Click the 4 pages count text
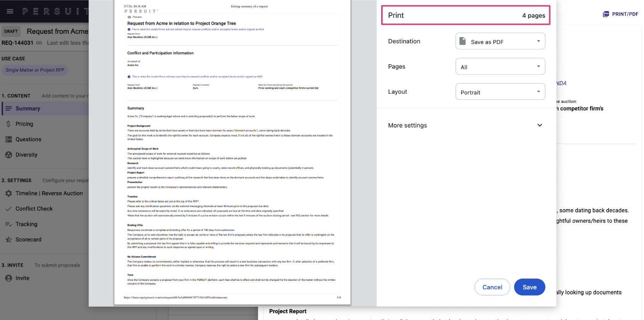Screen dimensions: 644x320 (x=533, y=16)
